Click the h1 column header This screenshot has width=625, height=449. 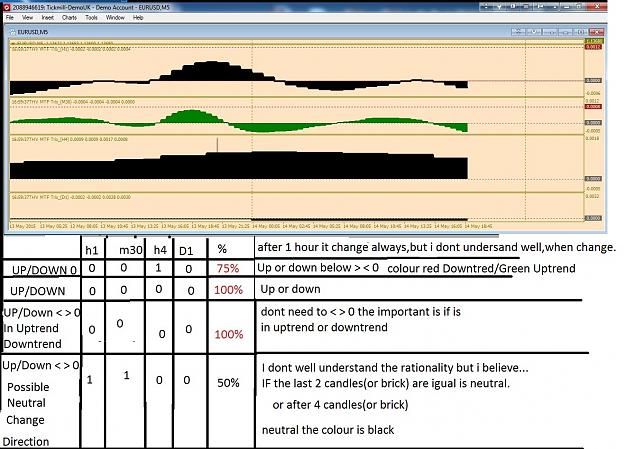point(92,250)
